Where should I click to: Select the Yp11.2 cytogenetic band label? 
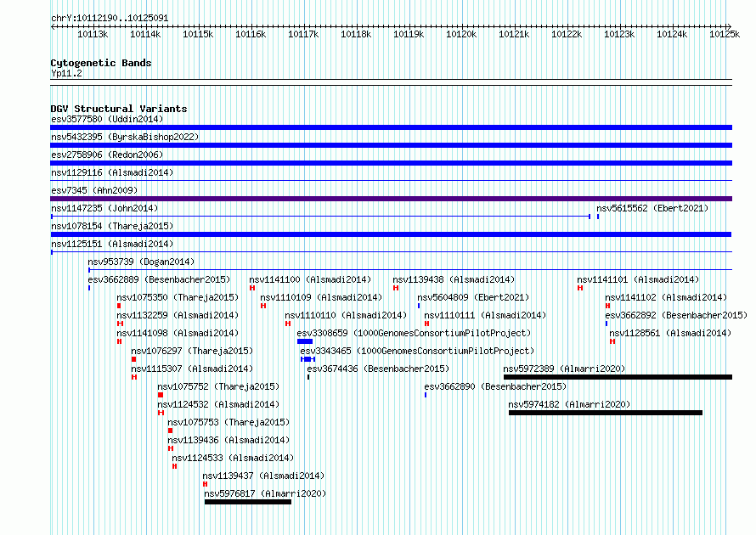coord(66,73)
